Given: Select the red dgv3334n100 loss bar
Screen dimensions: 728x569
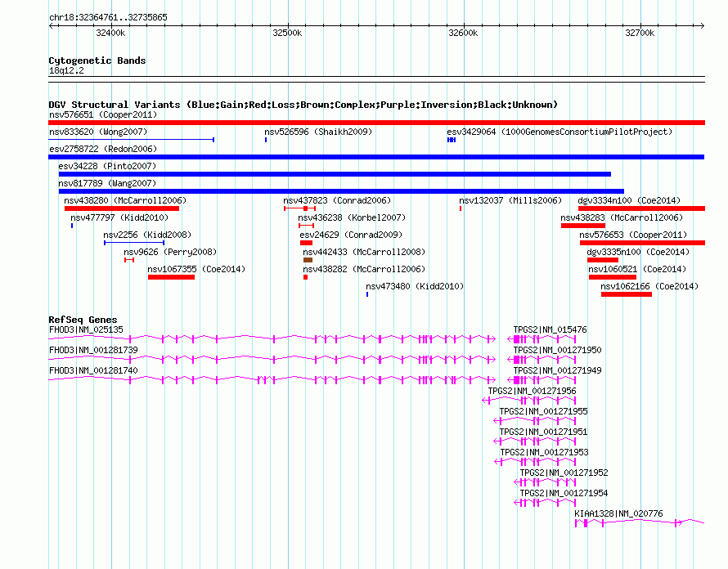Looking at the screenshot, I should tap(641, 208).
